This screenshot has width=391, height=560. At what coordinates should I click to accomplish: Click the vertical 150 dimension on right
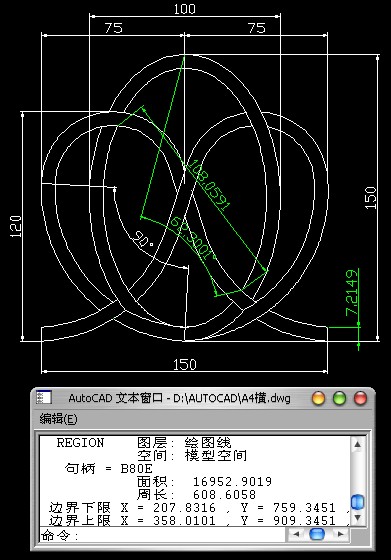[371, 198]
